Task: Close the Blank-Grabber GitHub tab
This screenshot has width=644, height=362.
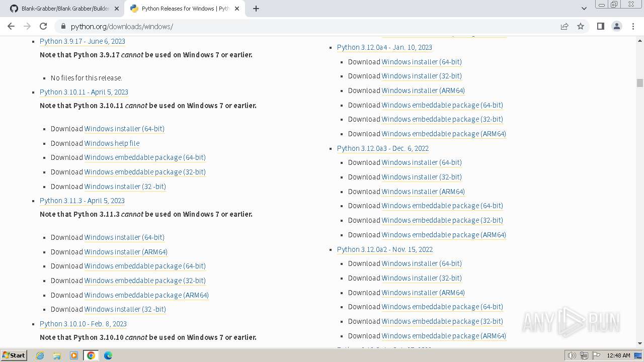Action: pos(116,9)
